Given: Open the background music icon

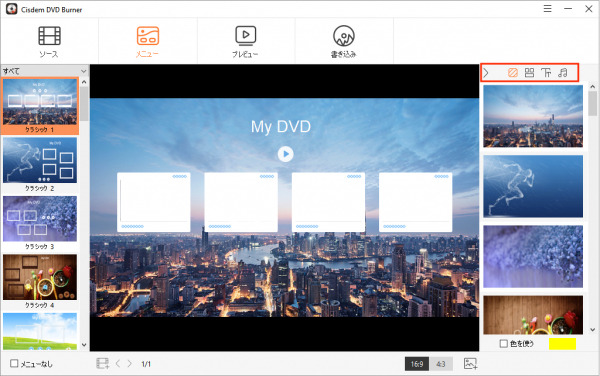Looking at the screenshot, I should [562, 73].
